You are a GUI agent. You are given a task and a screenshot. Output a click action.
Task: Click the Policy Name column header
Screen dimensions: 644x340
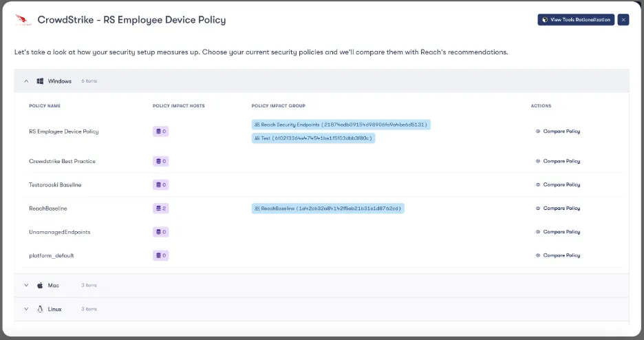tap(45, 106)
